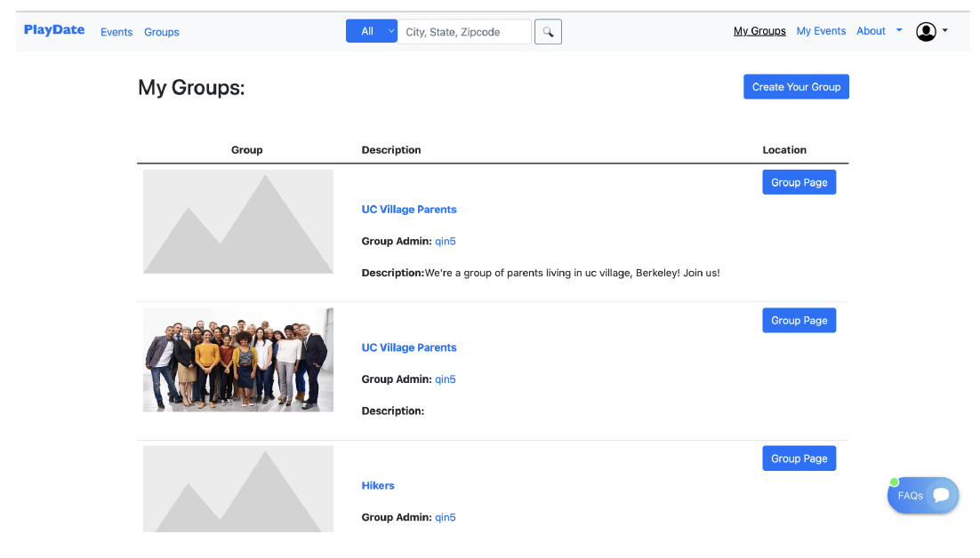
Task: Click the My Groups: page heading
Action: (x=191, y=87)
